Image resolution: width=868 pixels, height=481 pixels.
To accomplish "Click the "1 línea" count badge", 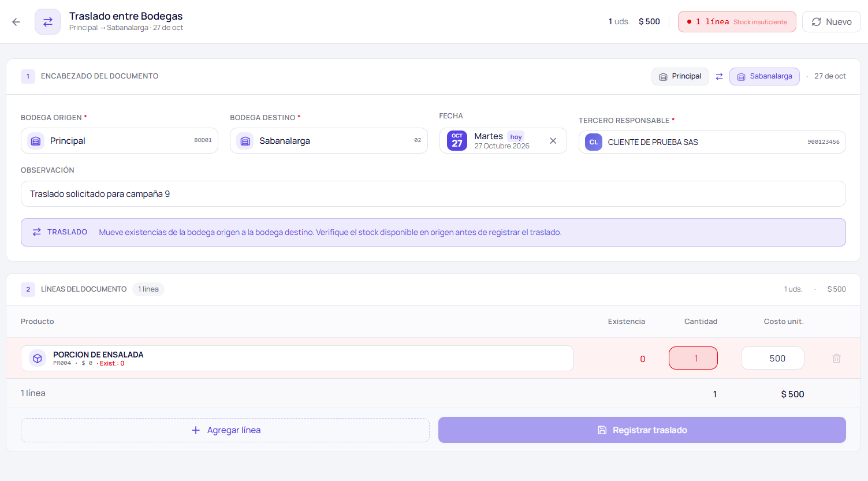I will [148, 289].
